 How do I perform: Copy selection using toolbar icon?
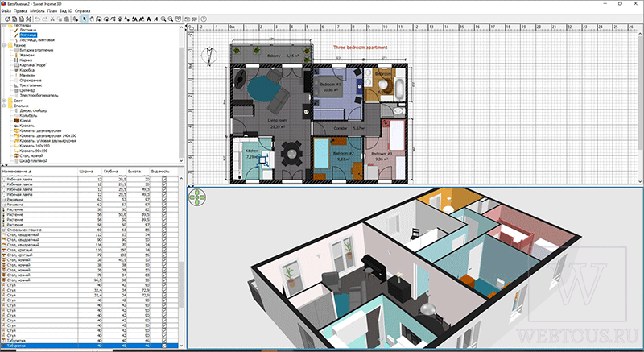coord(60,19)
